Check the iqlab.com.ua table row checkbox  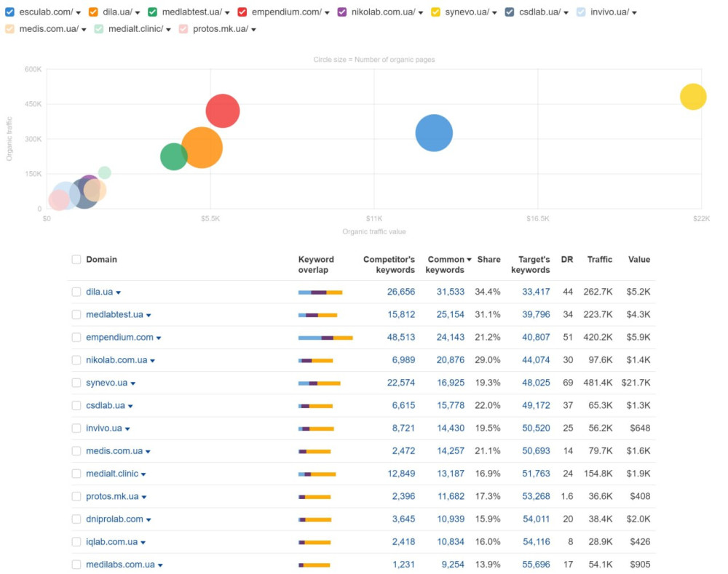click(x=76, y=542)
